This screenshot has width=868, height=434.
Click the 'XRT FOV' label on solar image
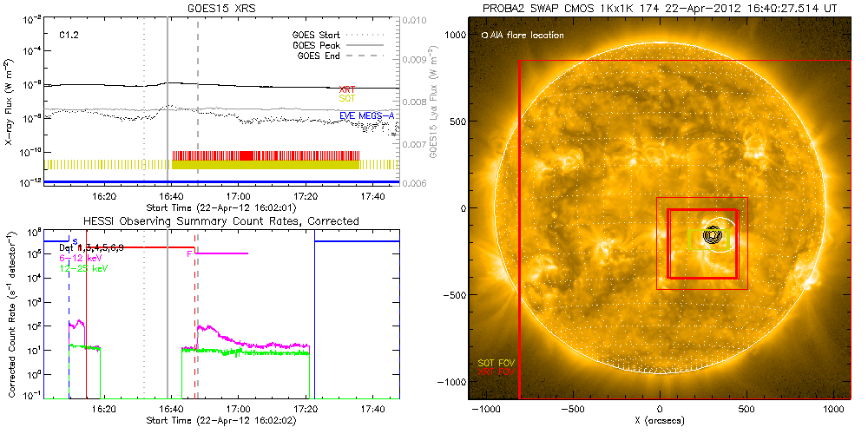[x=496, y=371]
